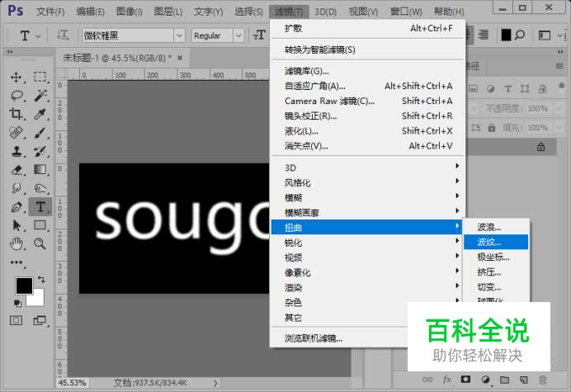Set the text color swatch
The height and width of the screenshot is (392, 571).
tap(506, 35)
